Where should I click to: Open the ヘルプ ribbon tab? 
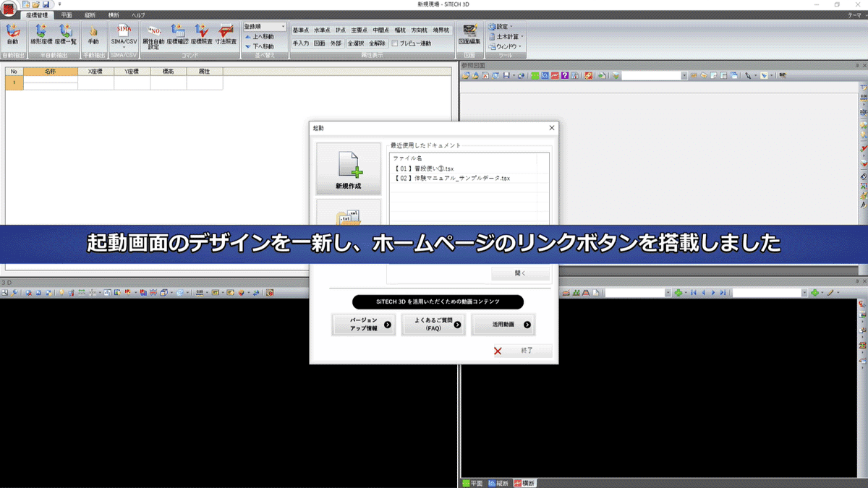click(138, 15)
